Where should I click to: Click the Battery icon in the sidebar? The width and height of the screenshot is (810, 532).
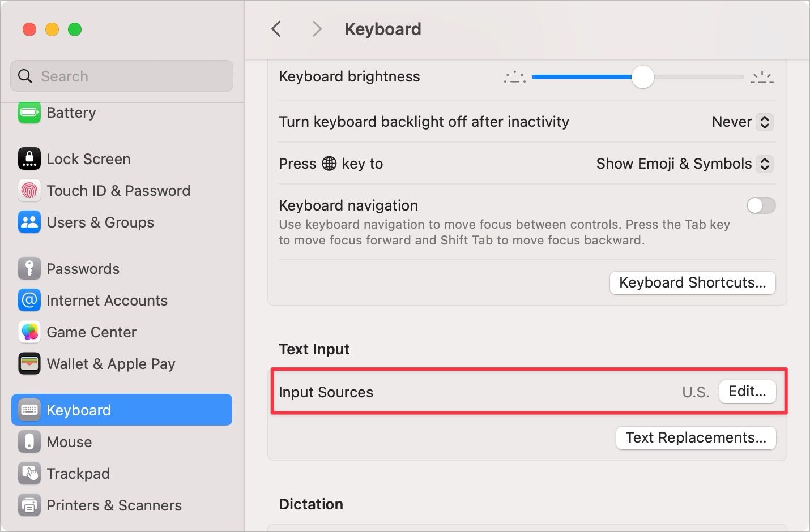(x=29, y=112)
